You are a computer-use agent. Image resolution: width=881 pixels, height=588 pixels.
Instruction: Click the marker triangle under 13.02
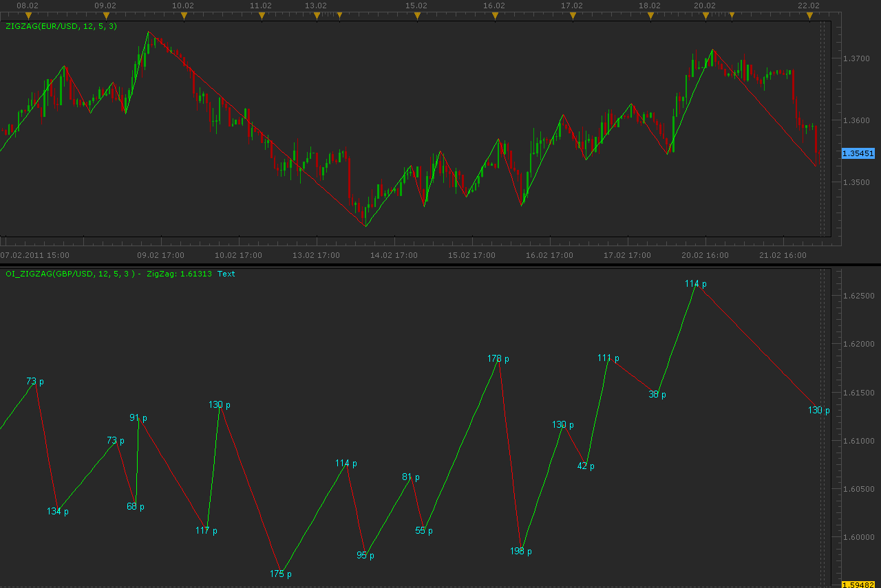pos(317,15)
